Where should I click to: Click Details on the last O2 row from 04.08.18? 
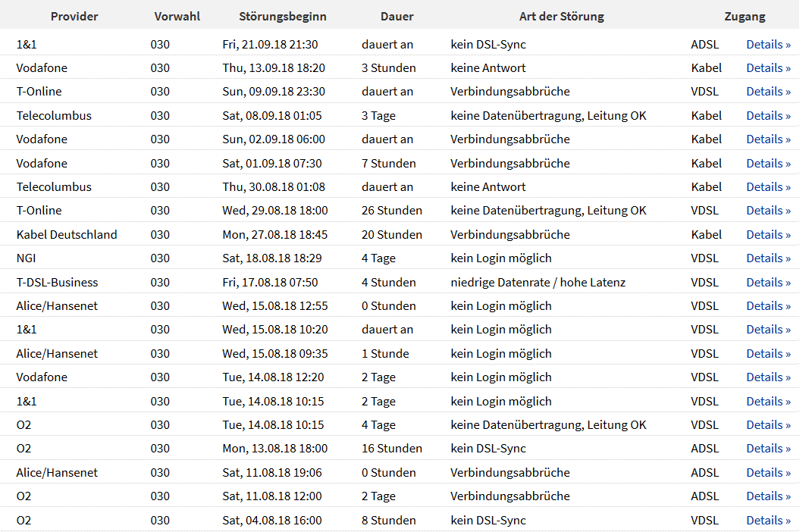[x=768, y=520]
